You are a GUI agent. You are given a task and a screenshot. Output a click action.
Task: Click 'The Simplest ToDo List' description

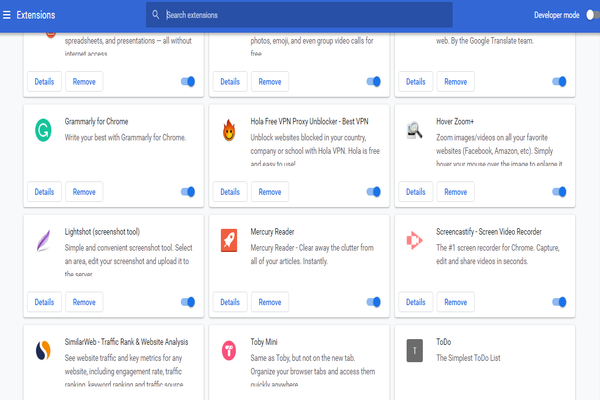click(468, 358)
